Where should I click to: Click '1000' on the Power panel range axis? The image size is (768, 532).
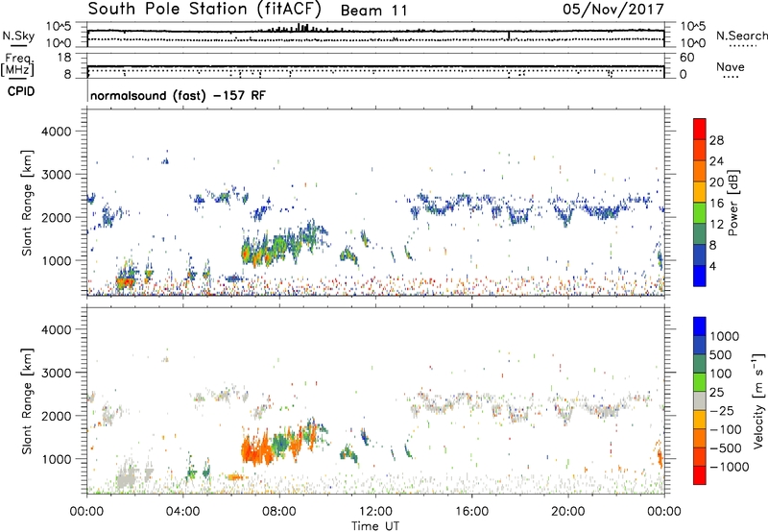[x=56, y=260]
